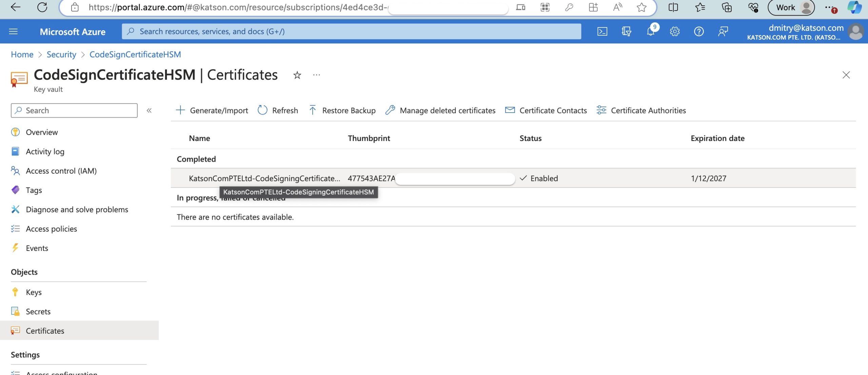Screen dimensions: 868x375
Task: Refresh the certificates list
Action: (x=278, y=110)
